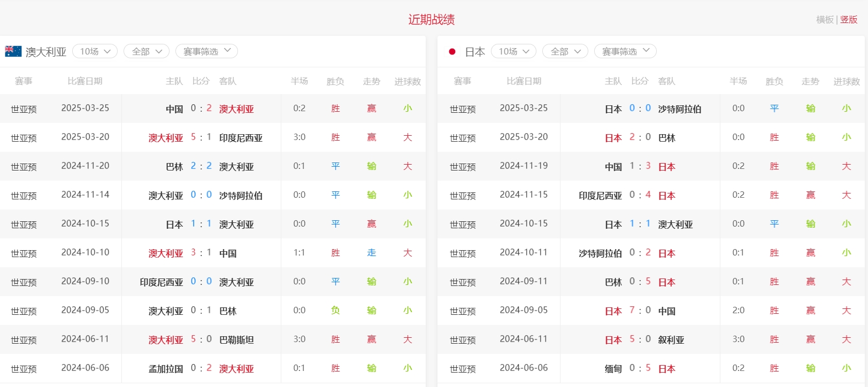Screen dimensions: 868x387
Task: Click the 7:0 score of Japan vs 中国
Action: click(x=640, y=310)
